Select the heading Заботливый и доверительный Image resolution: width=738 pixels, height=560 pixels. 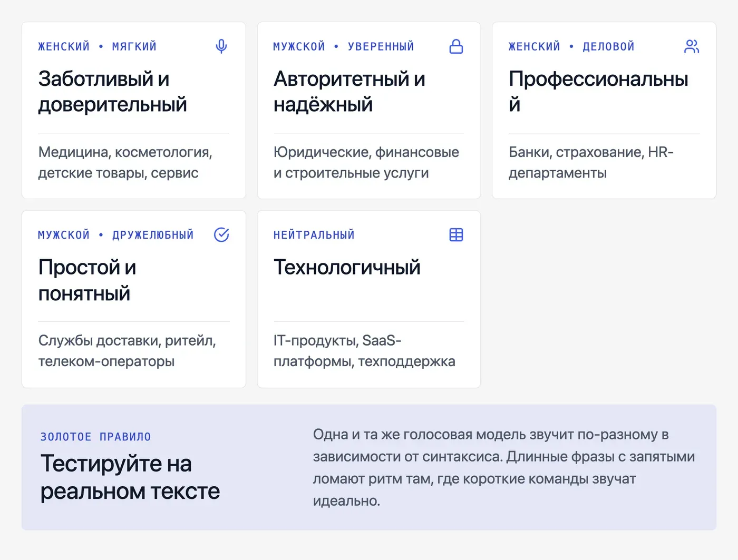pyautogui.click(x=113, y=92)
